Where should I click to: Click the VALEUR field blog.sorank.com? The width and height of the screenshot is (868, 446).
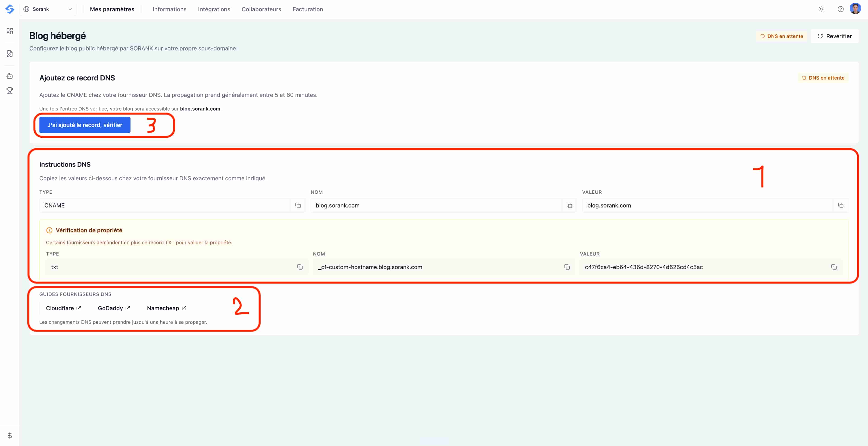coord(707,205)
